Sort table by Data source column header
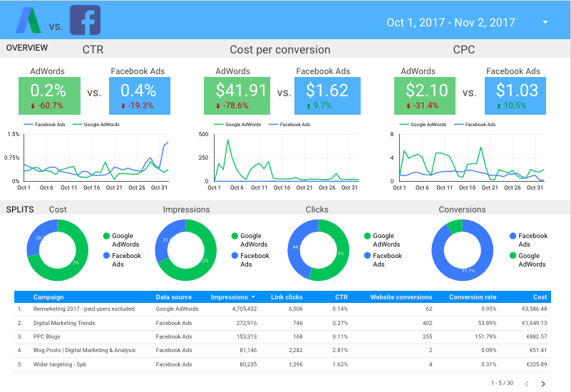The height and width of the screenshot is (392, 571). (174, 297)
